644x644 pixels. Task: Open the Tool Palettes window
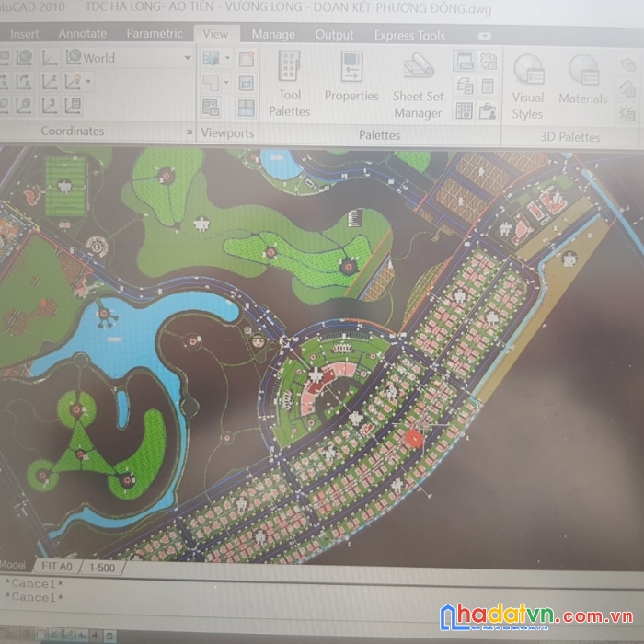(x=290, y=84)
